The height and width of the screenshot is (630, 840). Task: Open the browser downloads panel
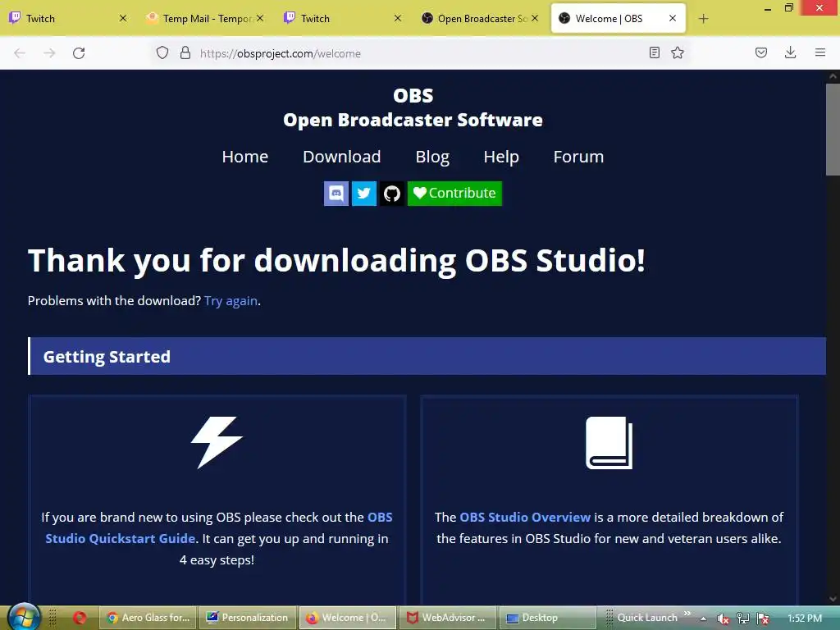[x=790, y=52]
